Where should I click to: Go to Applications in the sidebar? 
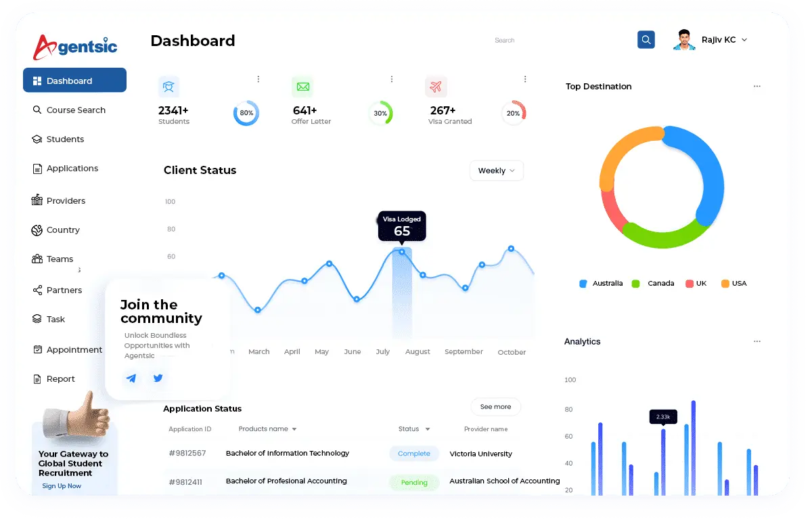pos(72,168)
